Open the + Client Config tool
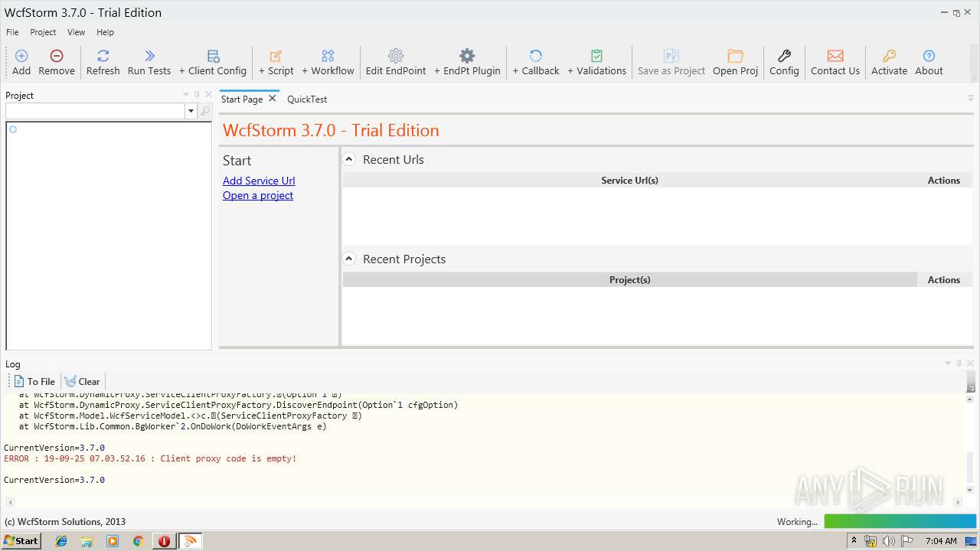Screen dimensions: 980x551 213,62
